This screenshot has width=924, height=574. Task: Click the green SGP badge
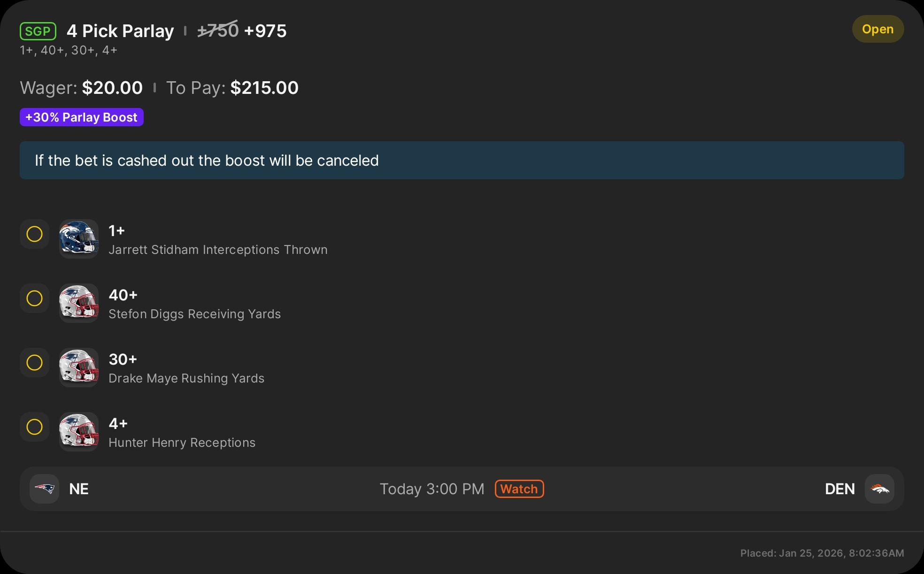click(38, 31)
